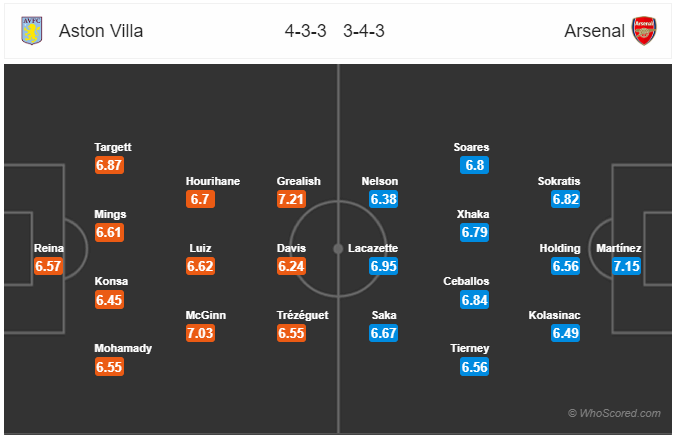Click the 3-4-3 formation label
Viewport: 675px width, 435px height.
point(364,31)
